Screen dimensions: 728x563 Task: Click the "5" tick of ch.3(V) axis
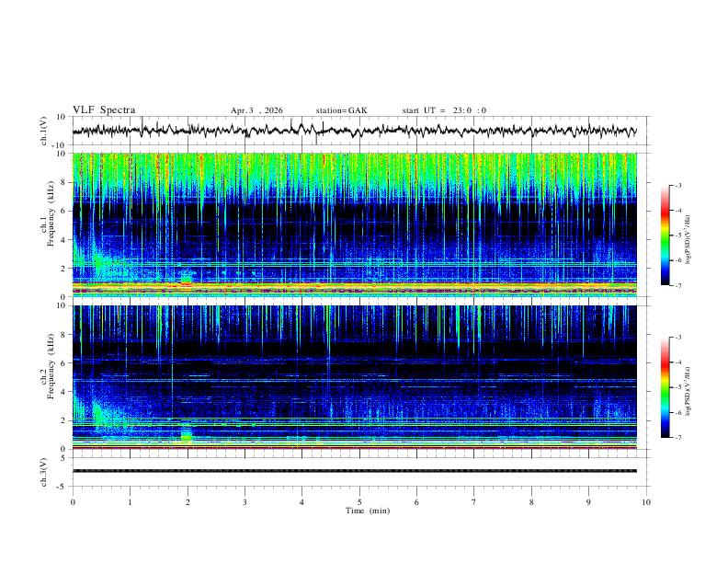click(x=64, y=457)
